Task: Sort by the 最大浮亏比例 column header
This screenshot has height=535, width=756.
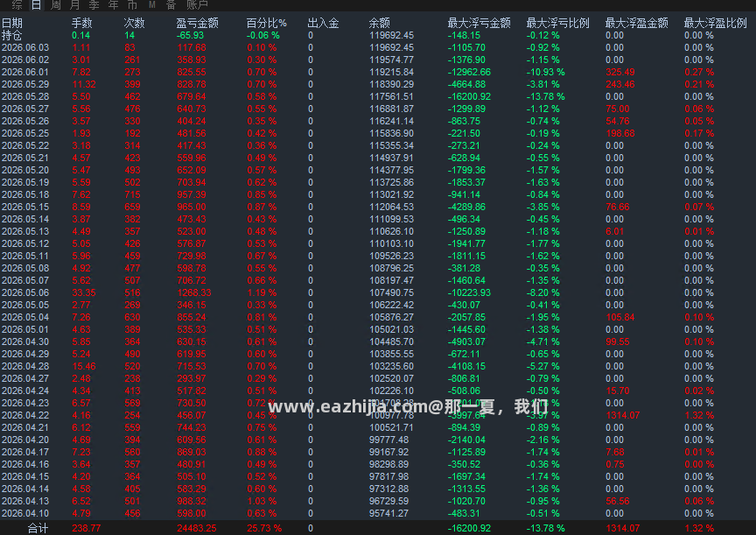Action: pos(557,23)
